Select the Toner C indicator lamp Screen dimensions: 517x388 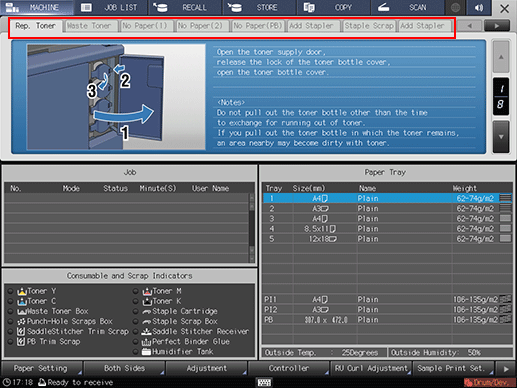click(x=11, y=301)
